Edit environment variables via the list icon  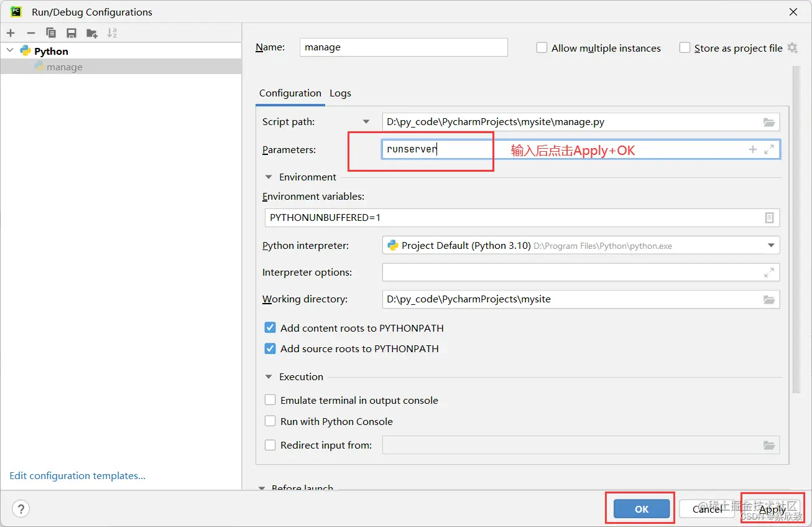(x=769, y=218)
